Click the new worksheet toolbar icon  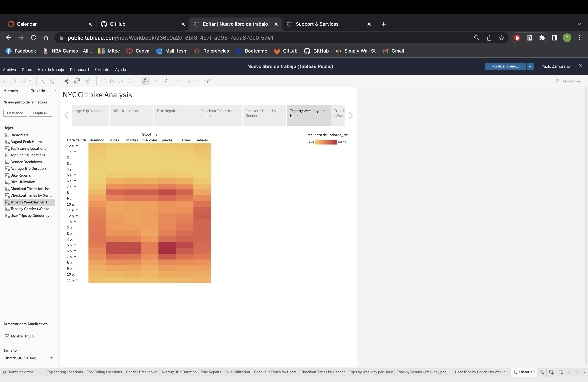[66, 81]
